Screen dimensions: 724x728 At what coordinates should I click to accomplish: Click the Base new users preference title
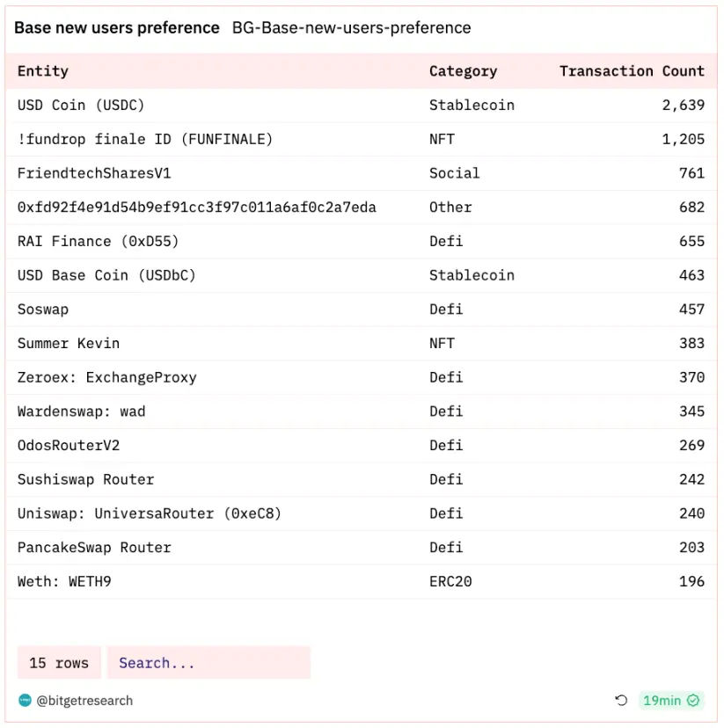(117, 28)
